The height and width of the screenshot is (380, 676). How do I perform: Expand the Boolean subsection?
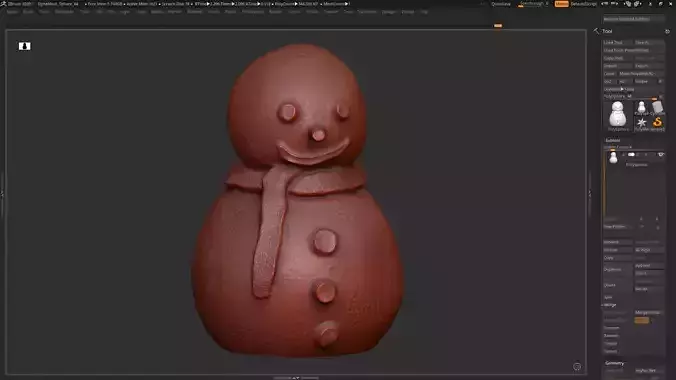tap(611, 327)
